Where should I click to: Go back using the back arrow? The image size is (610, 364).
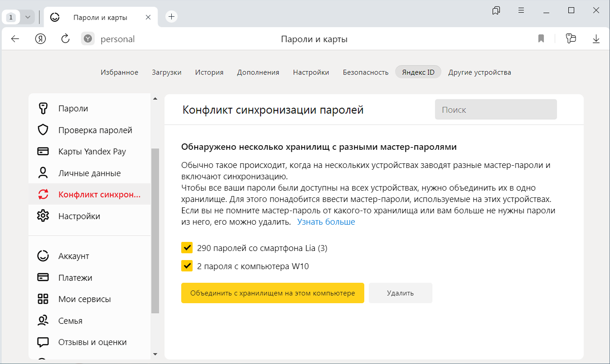point(15,39)
